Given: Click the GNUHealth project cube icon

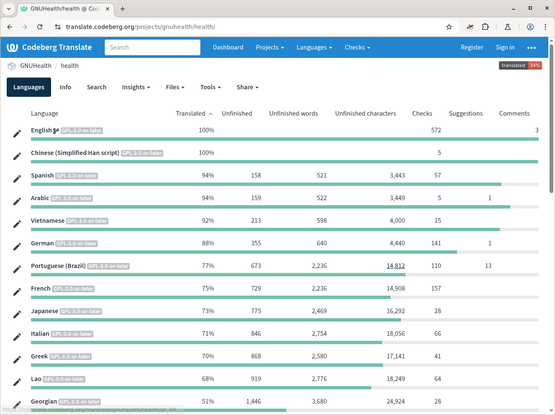Looking at the screenshot, I should 12,66.
